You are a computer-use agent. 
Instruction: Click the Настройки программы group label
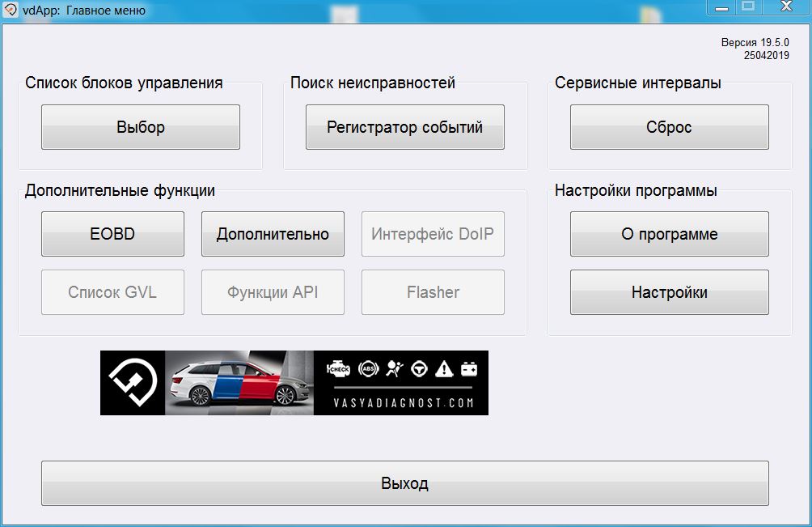pos(636,191)
